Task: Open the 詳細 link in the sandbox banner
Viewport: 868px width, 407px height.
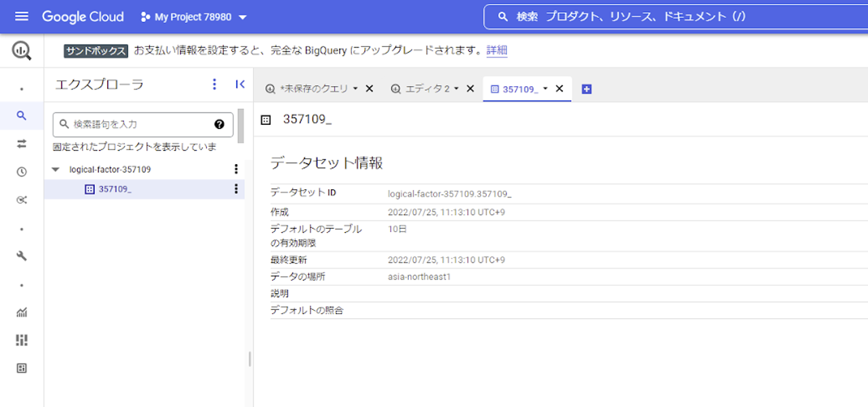Action: [x=497, y=50]
